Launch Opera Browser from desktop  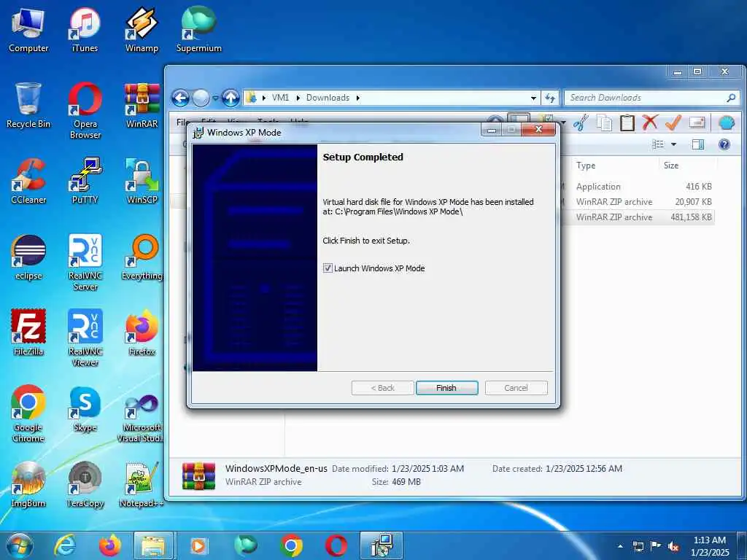(x=85, y=111)
